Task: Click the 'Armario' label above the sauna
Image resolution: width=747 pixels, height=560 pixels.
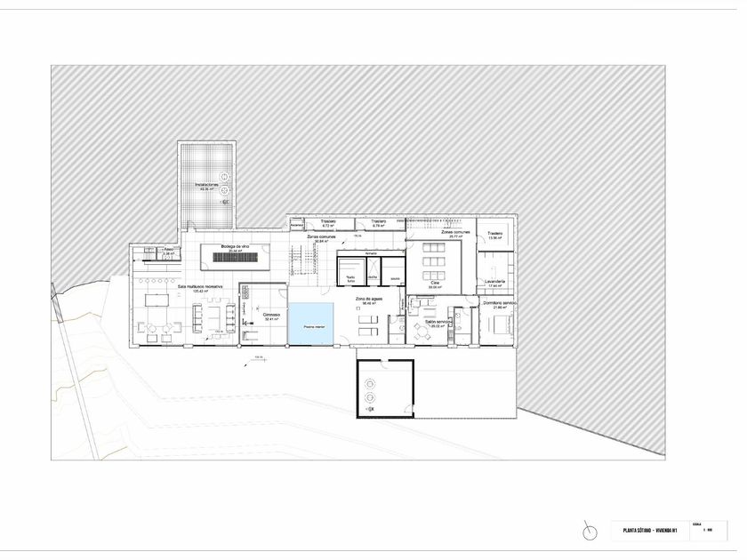Action: click(371, 253)
